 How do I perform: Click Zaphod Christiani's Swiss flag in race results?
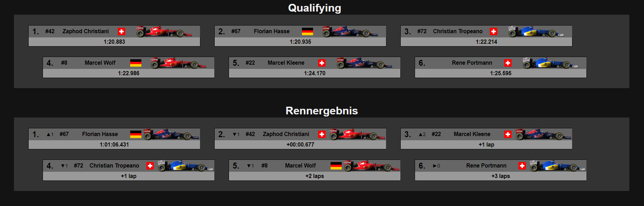click(x=321, y=134)
